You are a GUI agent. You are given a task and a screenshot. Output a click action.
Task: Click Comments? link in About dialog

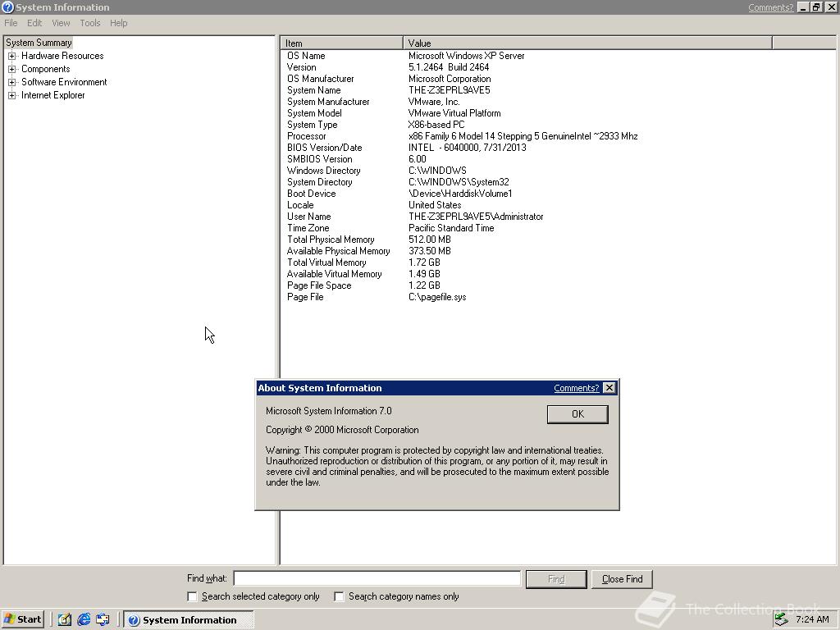point(576,388)
